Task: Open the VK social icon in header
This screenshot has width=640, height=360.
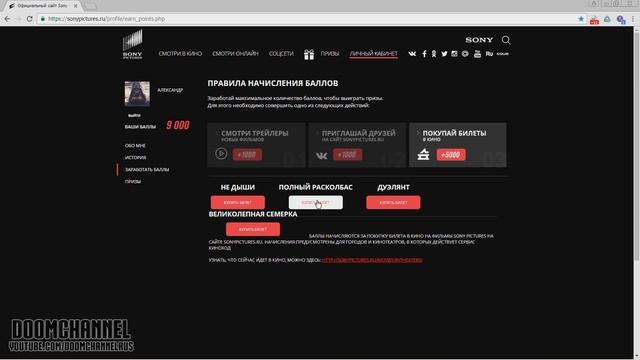Action: click(x=412, y=53)
